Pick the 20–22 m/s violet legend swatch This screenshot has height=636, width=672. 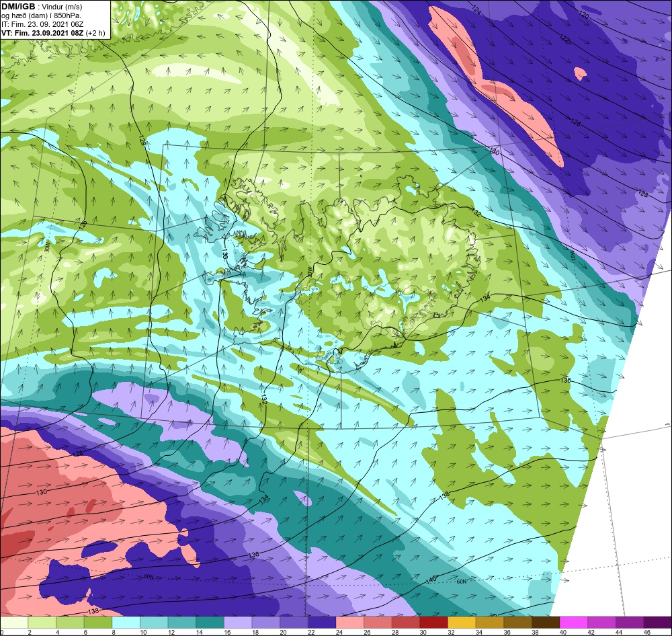(x=294, y=622)
